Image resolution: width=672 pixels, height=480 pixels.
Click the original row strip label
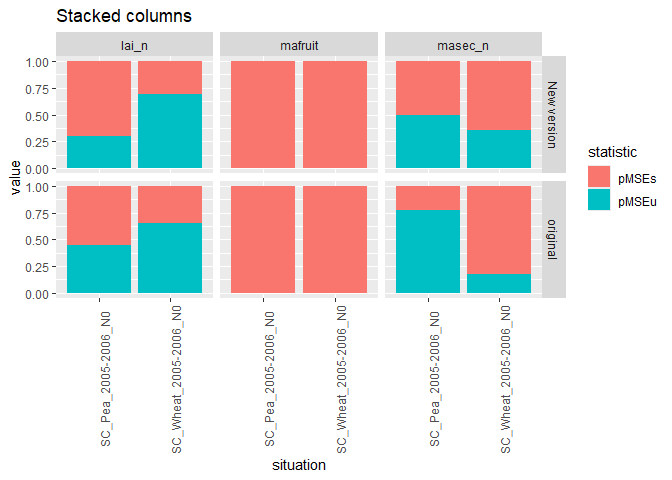(555, 240)
